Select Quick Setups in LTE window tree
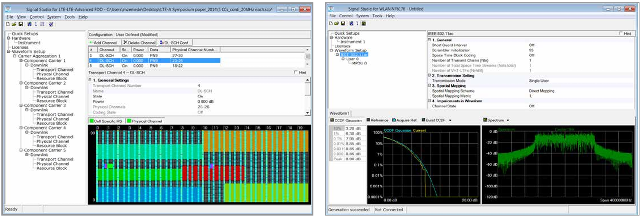 pos(25,34)
